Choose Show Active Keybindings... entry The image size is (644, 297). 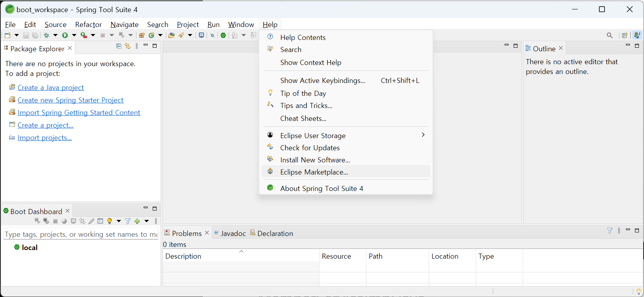pos(346,80)
